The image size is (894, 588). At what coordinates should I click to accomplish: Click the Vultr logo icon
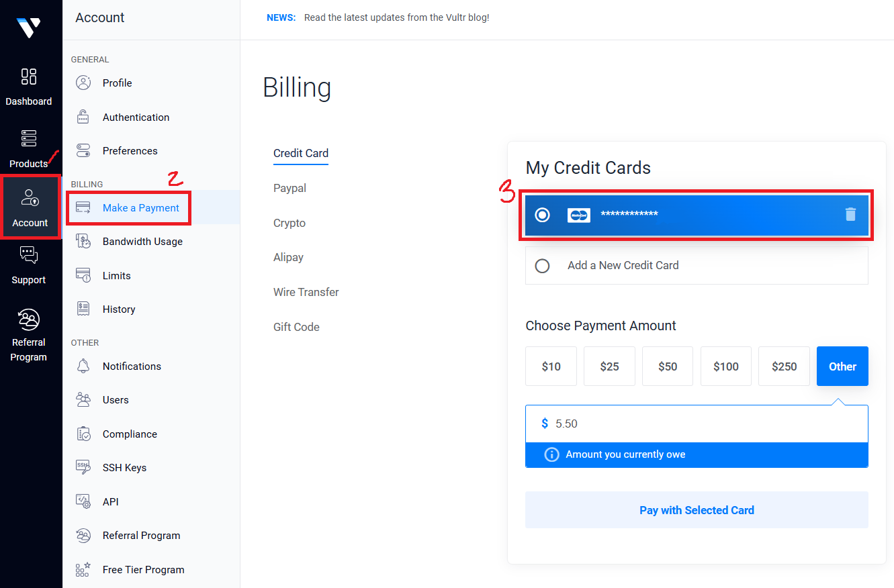pyautogui.click(x=29, y=27)
